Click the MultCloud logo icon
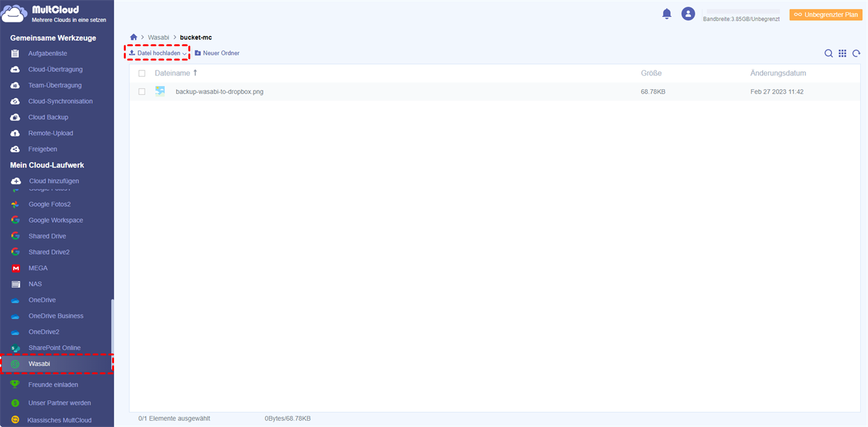 [x=14, y=14]
